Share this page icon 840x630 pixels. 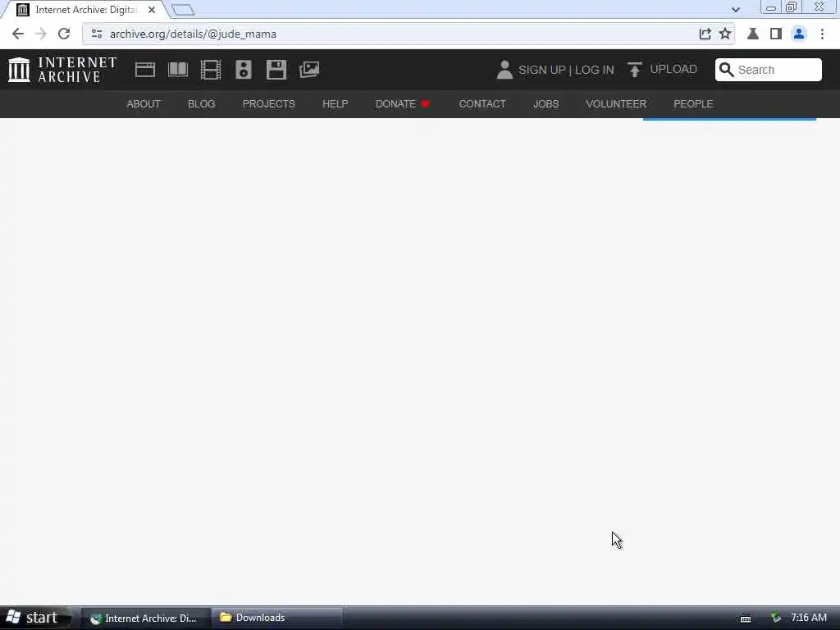[x=705, y=34]
